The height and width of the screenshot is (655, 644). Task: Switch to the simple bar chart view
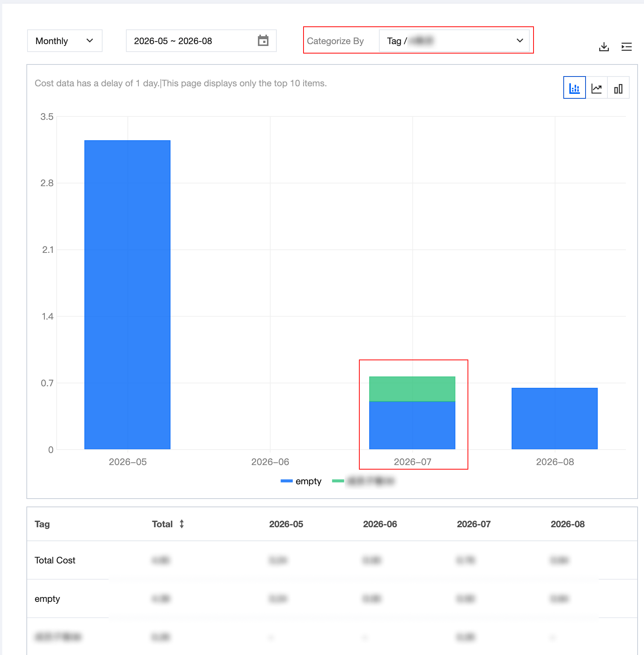[x=618, y=88]
